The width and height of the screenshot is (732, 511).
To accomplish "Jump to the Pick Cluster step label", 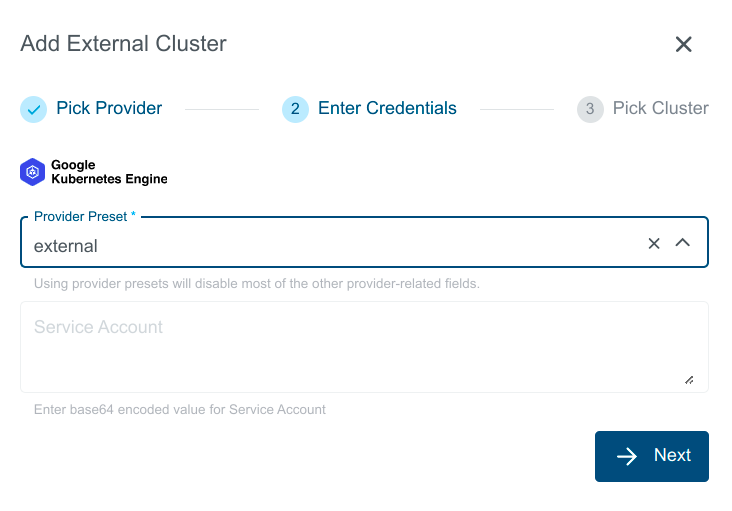I will point(660,108).
